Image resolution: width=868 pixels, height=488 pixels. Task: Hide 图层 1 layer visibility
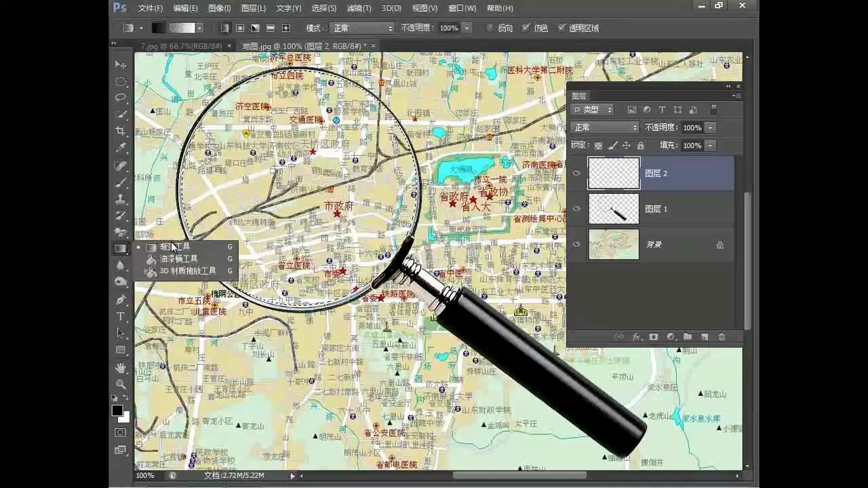click(x=576, y=209)
